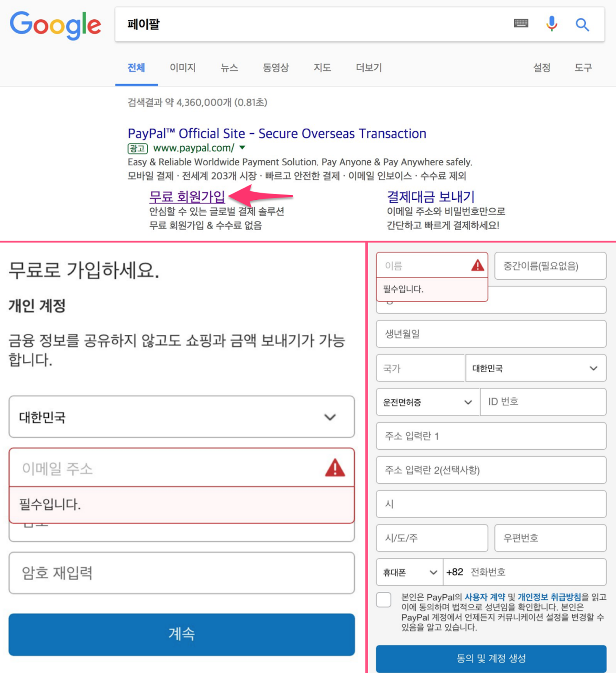Click the 동의 및 계정 생성 button
This screenshot has height=673, width=616.
(x=491, y=658)
